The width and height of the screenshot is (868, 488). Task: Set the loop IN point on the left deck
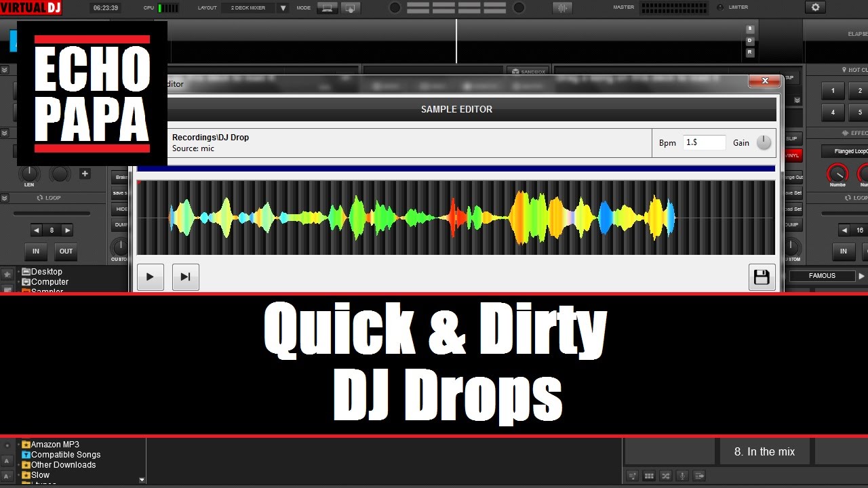(x=36, y=251)
